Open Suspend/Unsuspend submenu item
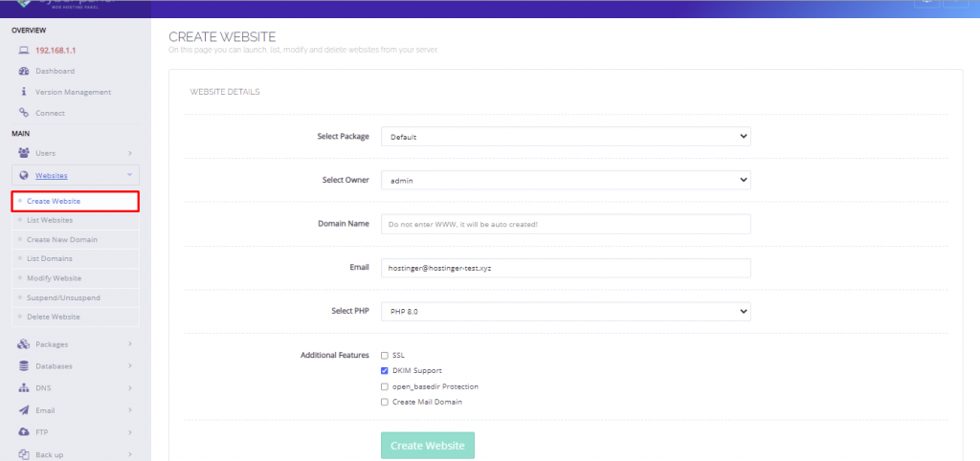This screenshot has width=980, height=461. [x=75, y=298]
